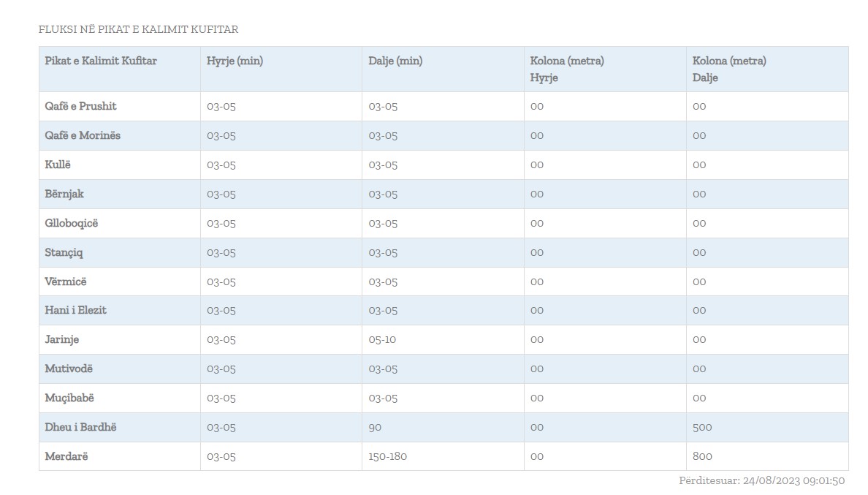Click Kullë's exit time '03-05'

click(383, 165)
